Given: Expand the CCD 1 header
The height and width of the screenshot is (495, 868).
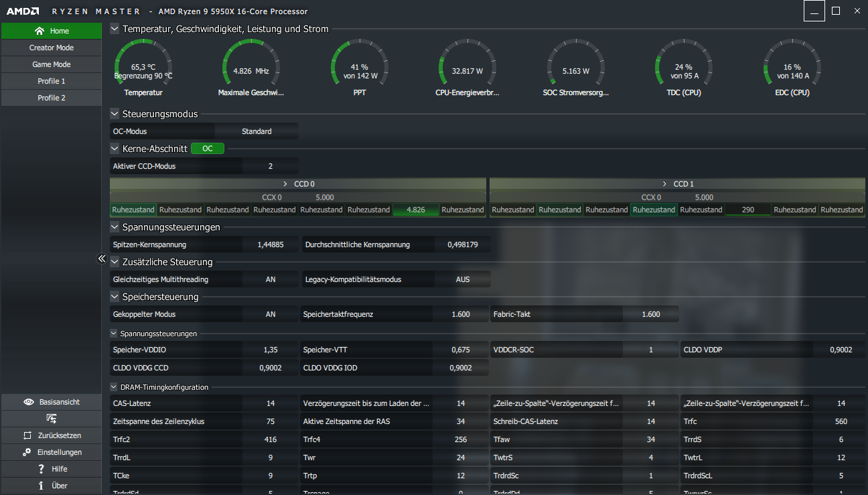Looking at the screenshot, I should (677, 184).
